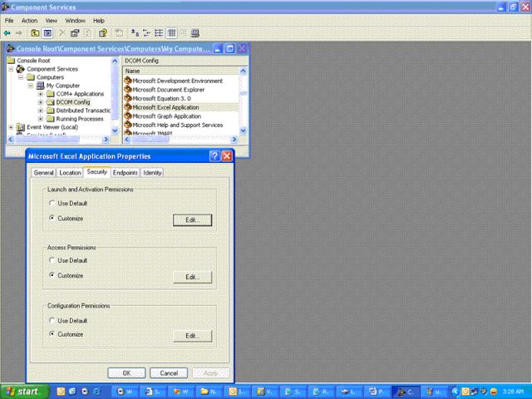The height and width of the screenshot is (399, 532).
Task: Click the Component Services node icon
Action: click(21, 69)
